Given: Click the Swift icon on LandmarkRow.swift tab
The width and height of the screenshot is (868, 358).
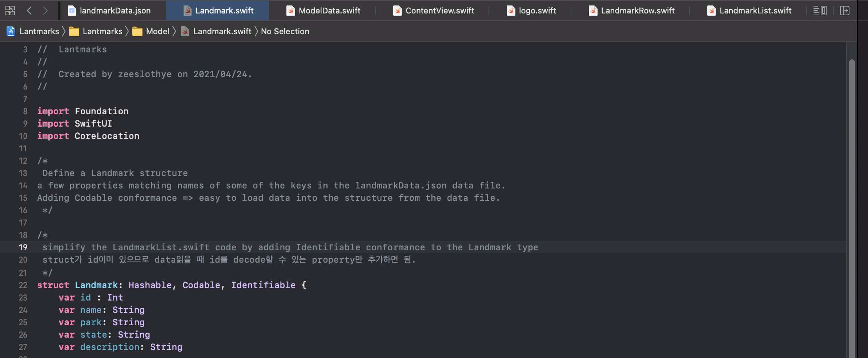Looking at the screenshot, I should pos(593,11).
